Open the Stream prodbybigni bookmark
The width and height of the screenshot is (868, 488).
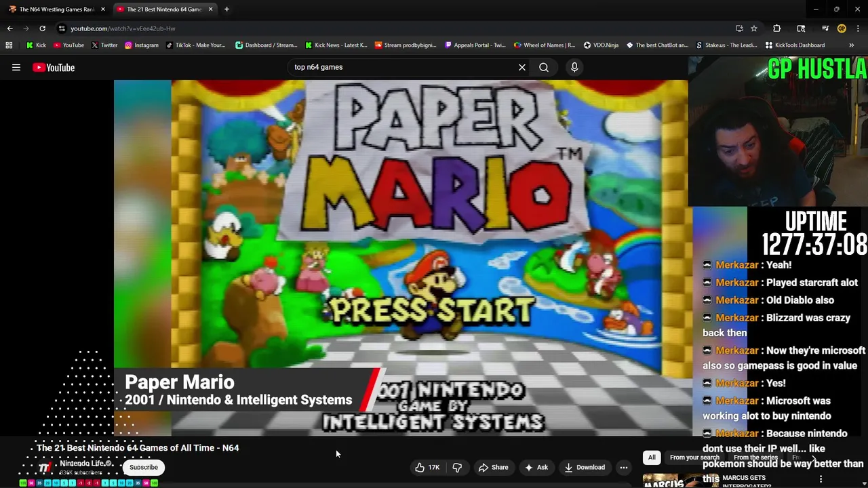(406, 45)
